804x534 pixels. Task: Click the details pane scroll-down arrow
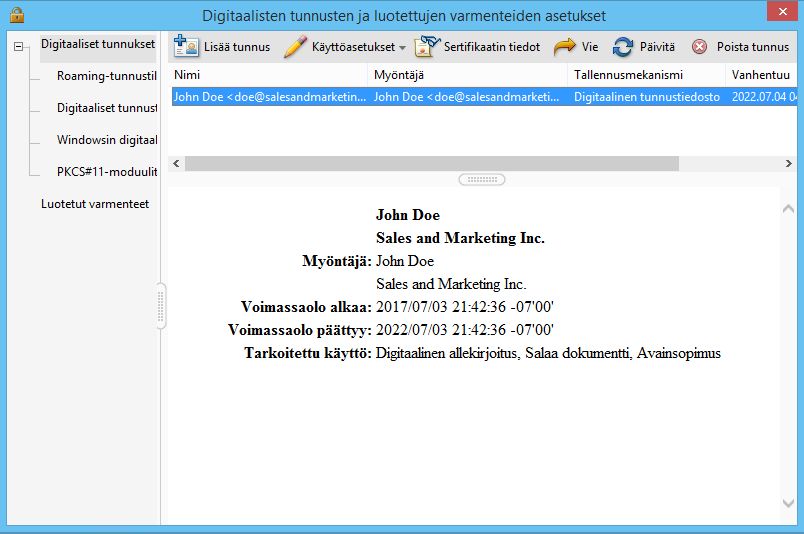pos(788,503)
